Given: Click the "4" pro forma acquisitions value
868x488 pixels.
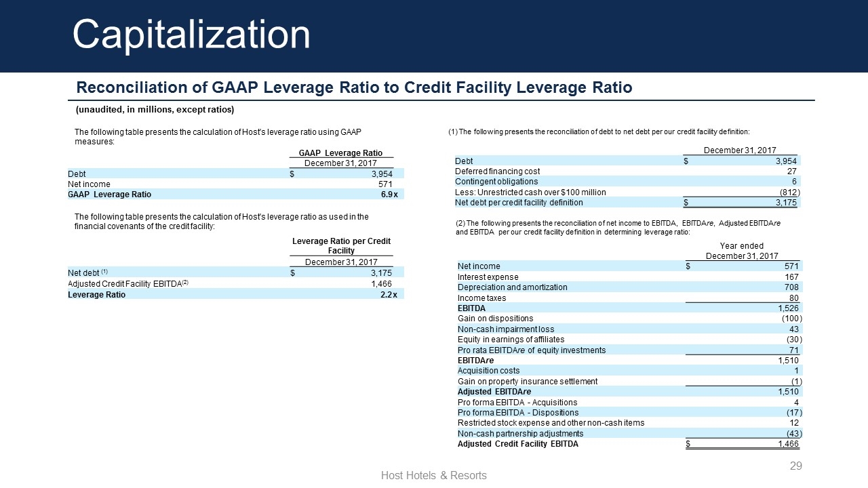Looking at the screenshot, I should pyautogui.click(x=796, y=402).
